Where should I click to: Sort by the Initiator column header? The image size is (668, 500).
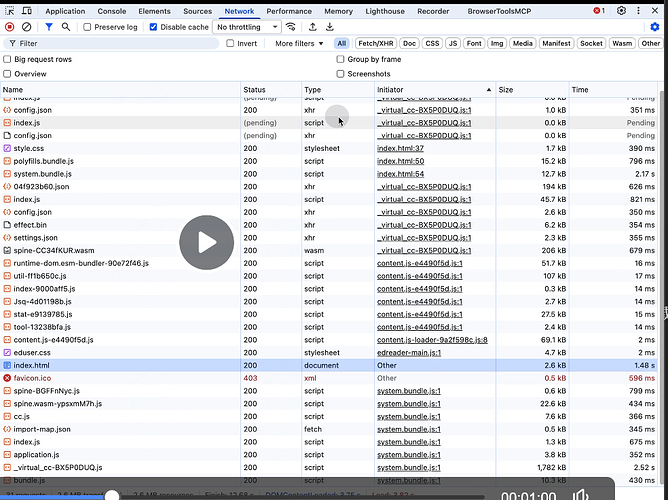(x=390, y=90)
